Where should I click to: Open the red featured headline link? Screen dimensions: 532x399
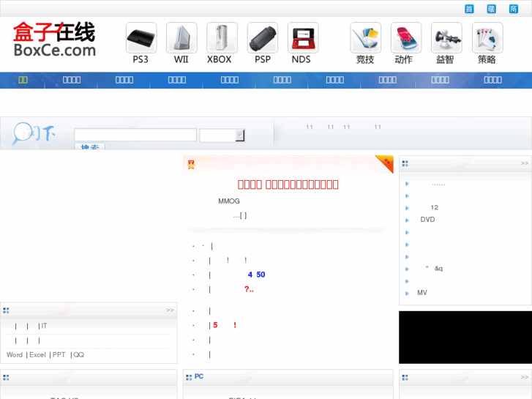point(288,184)
